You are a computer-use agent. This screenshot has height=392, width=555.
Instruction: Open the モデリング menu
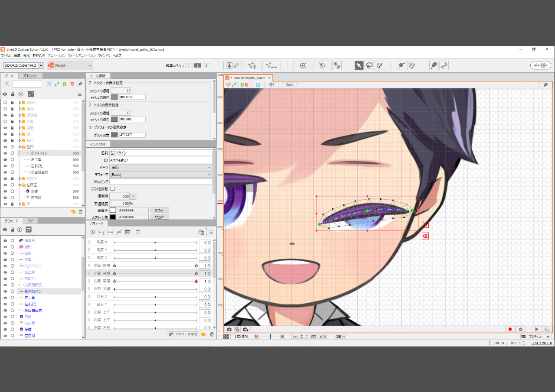(39, 55)
